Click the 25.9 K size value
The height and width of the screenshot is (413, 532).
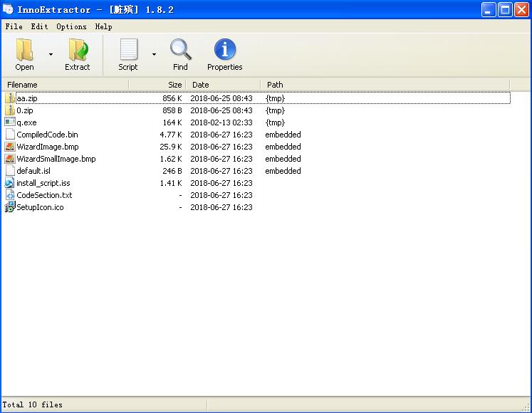pos(171,147)
